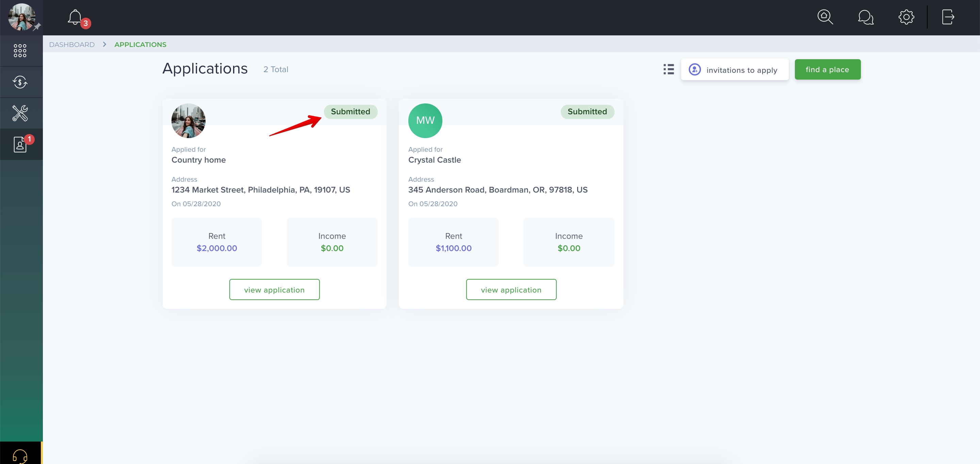The image size is (980, 464).
Task: Select the Crystal Castle property name
Action: 435,160
